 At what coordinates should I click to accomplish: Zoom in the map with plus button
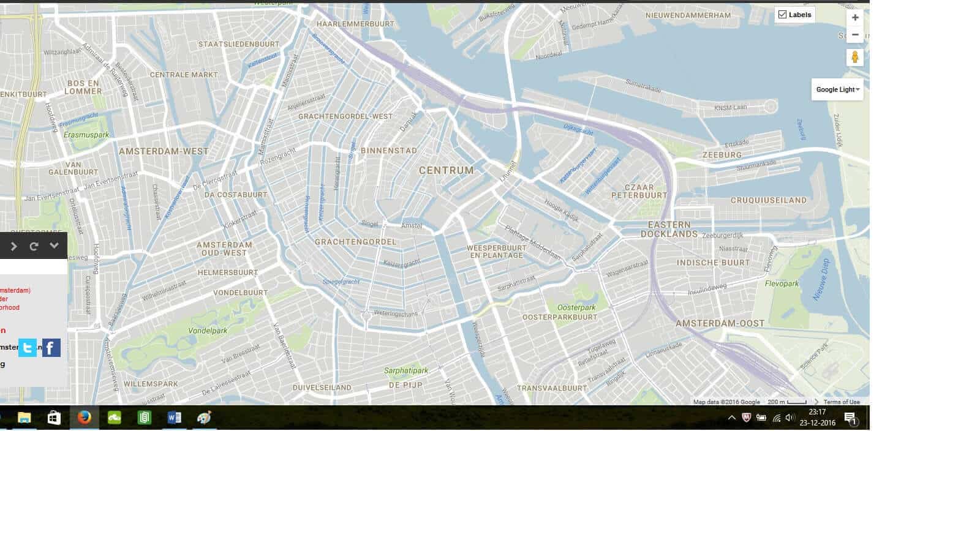point(855,18)
